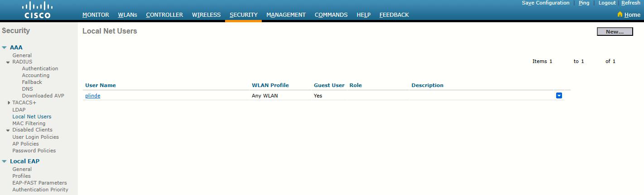Click the Role column header
The height and width of the screenshot is (195, 644).
[356, 85]
